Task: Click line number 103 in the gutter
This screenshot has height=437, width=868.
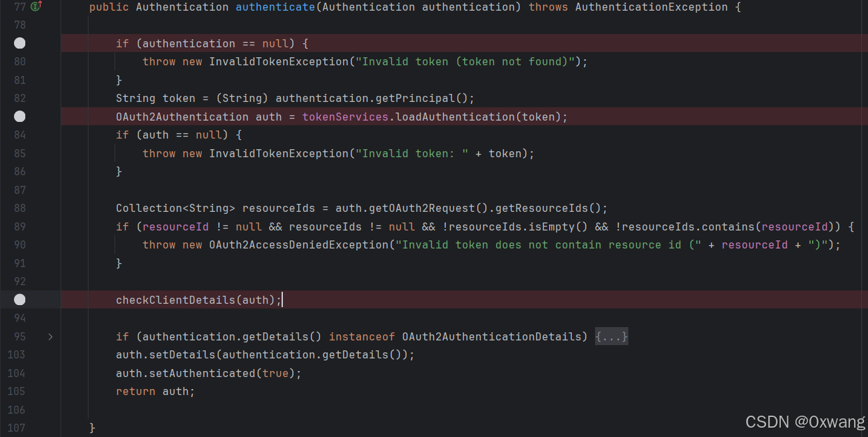Action: coord(16,354)
